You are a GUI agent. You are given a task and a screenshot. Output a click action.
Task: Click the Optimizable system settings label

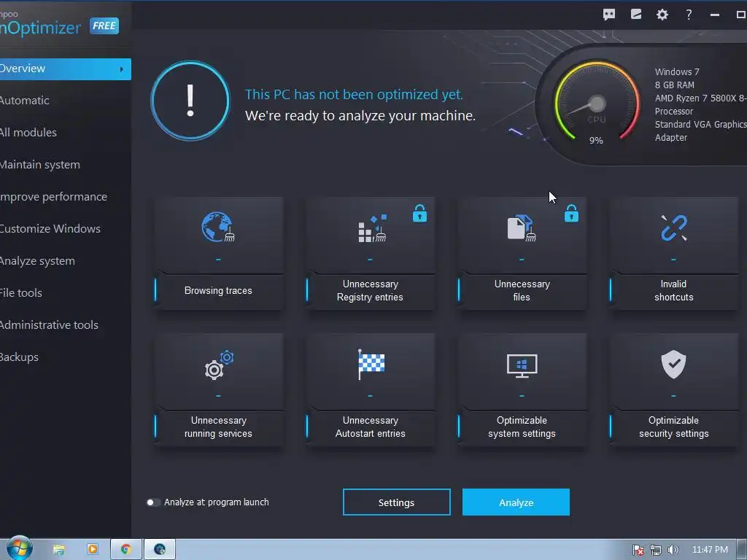(522, 427)
